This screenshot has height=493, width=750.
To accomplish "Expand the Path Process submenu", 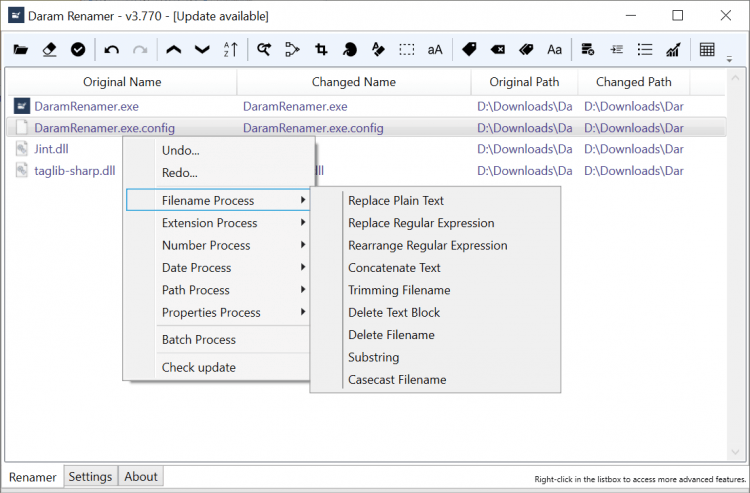I will point(218,290).
